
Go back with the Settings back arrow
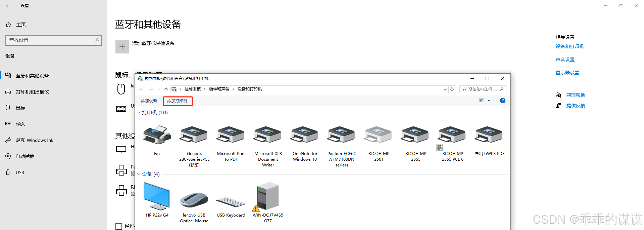point(8,5)
